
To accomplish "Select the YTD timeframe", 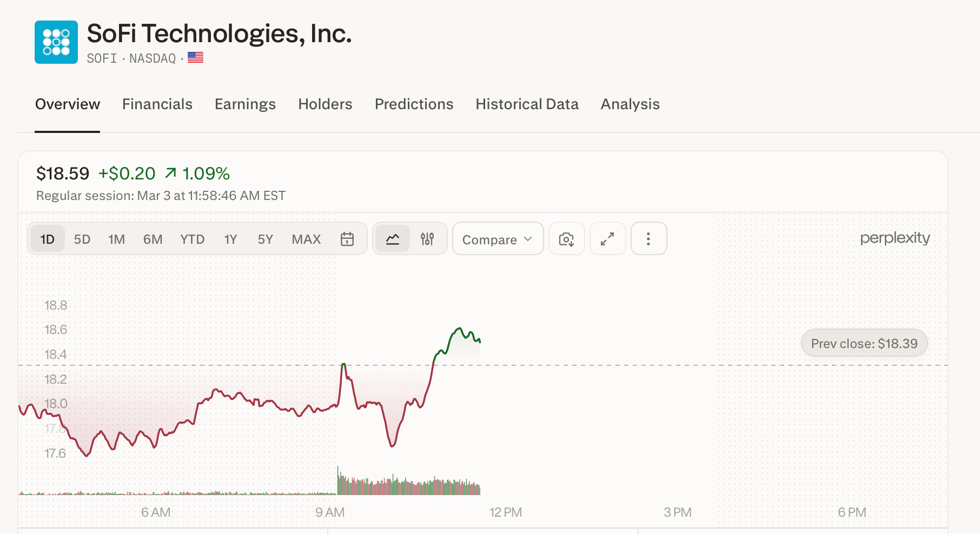I will tap(192, 238).
